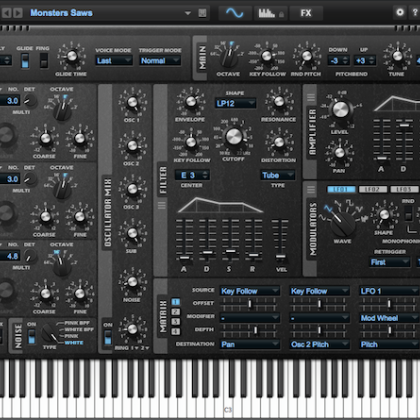Open matrix Modifier dropdown showing Mod Wheel
The height and width of the screenshot is (420, 420).
tap(389, 318)
